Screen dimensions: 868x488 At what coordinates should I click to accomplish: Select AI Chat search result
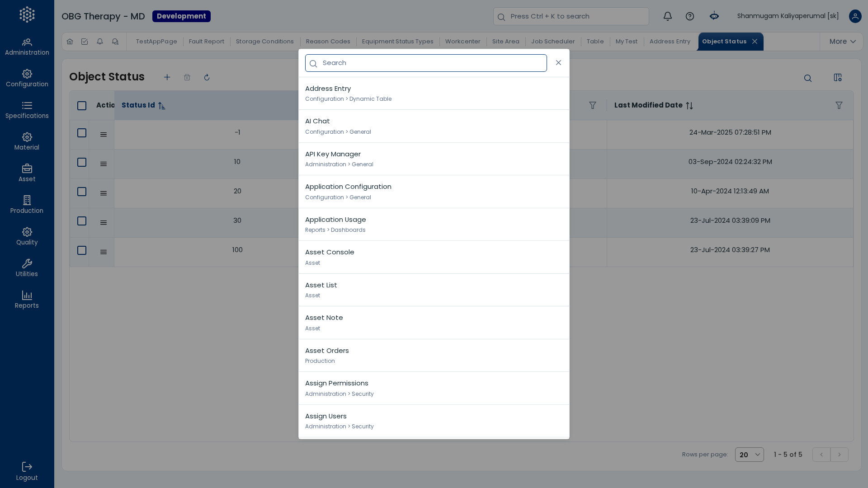click(x=434, y=126)
